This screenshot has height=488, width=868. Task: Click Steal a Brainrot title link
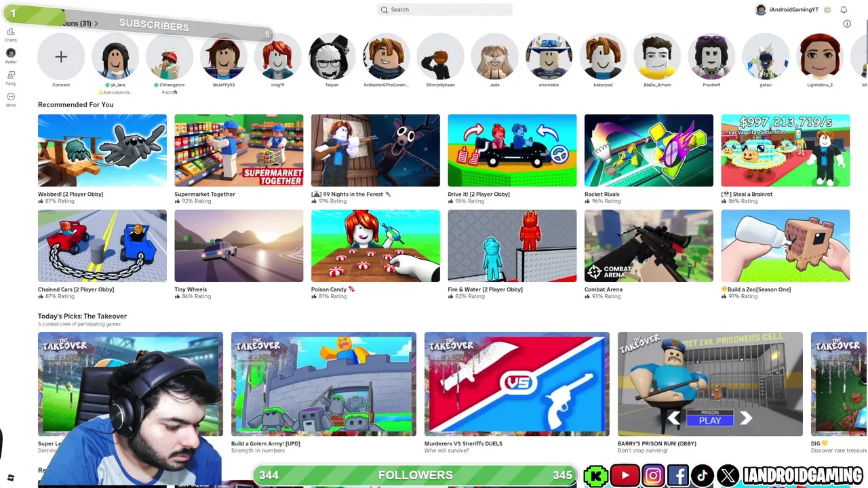747,195
